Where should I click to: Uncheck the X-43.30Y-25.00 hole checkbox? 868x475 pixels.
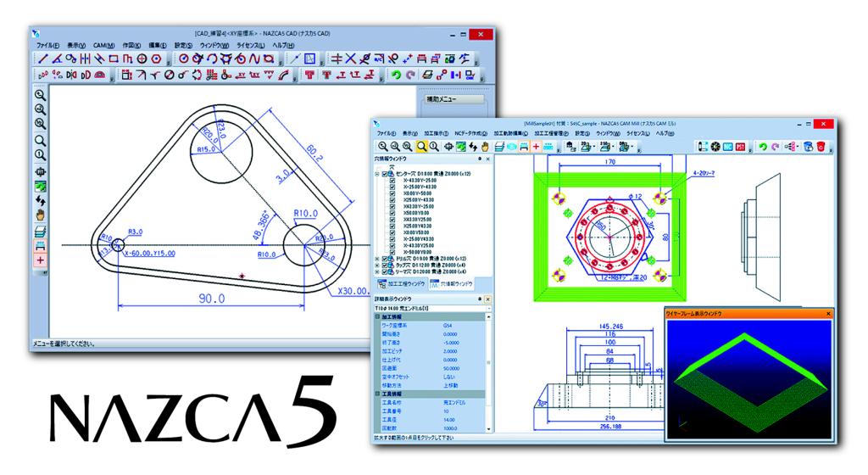(392, 180)
